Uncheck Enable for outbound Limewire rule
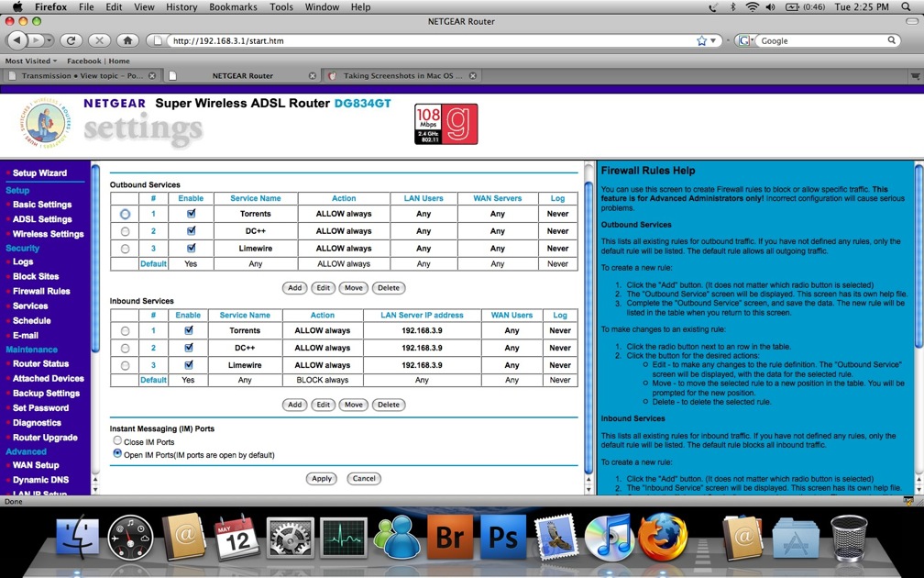The width and height of the screenshot is (924, 578). pyautogui.click(x=191, y=248)
